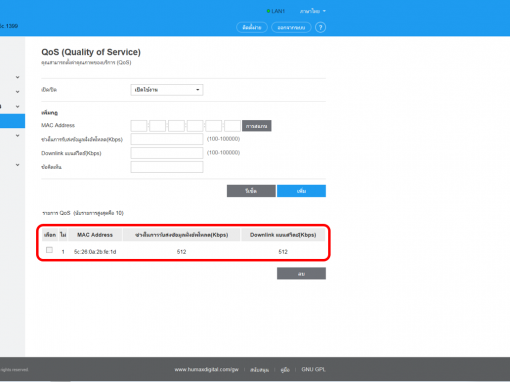
Task: Open the language dropdown in header
Action: click(x=312, y=11)
